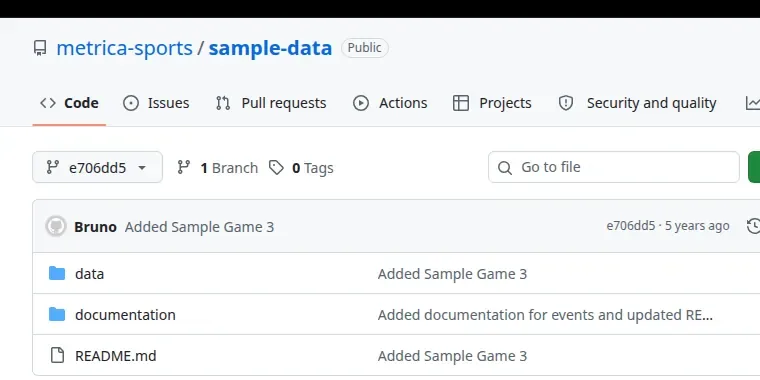
Task: Click the Code angle-brackets icon
Action: pyautogui.click(x=48, y=103)
